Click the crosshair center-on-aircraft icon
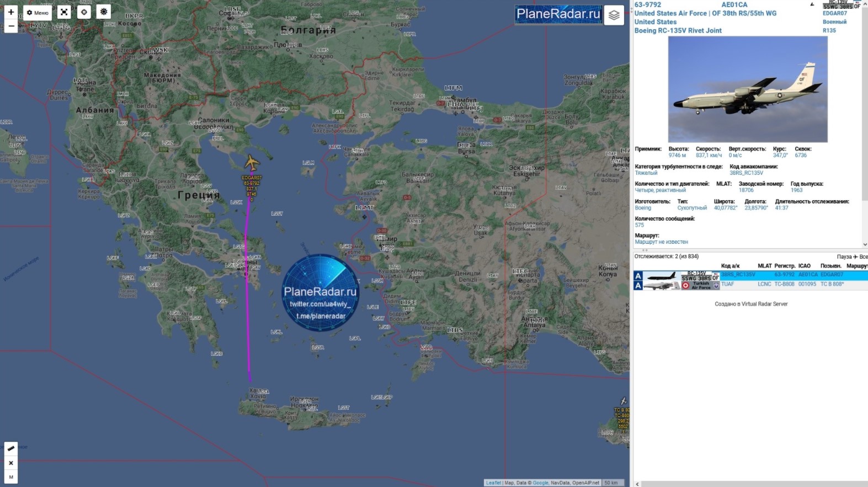Viewport: 868px width, 487px height. click(84, 12)
